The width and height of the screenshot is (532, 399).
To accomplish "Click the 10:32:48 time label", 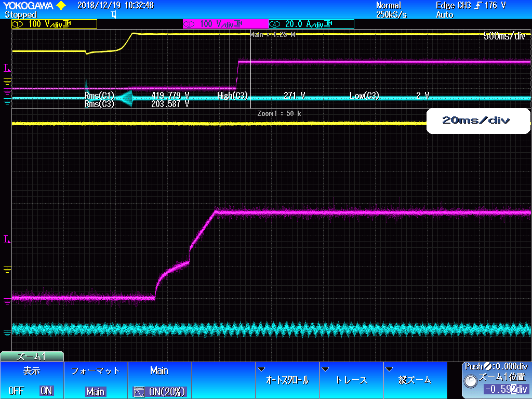I will (x=139, y=5).
